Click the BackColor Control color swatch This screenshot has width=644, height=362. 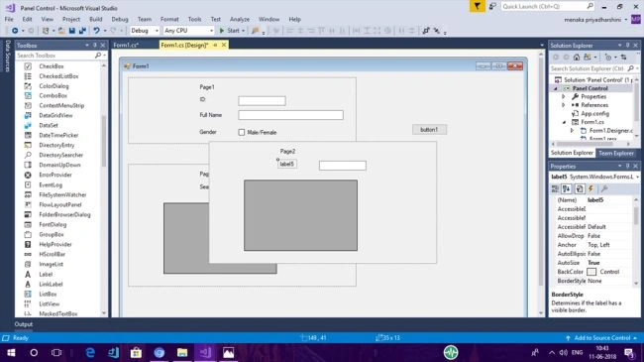pos(591,272)
